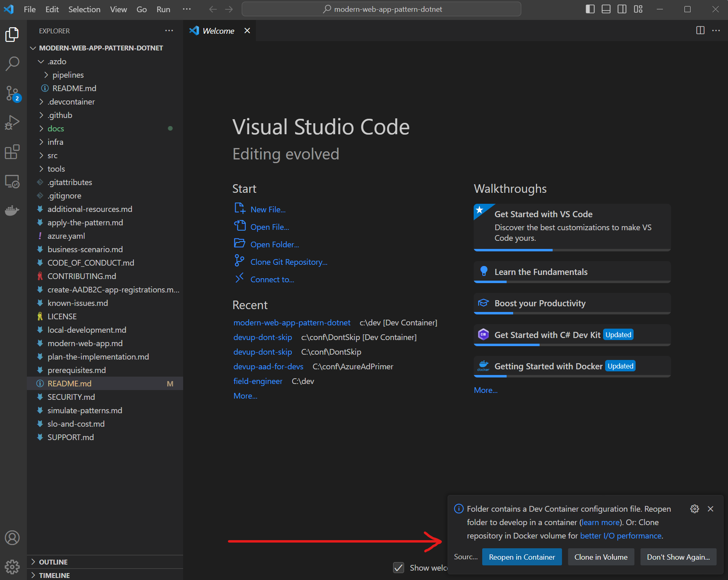
Task: Expand the OUTLINE section
Action: pyautogui.click(x=53, y=562)
